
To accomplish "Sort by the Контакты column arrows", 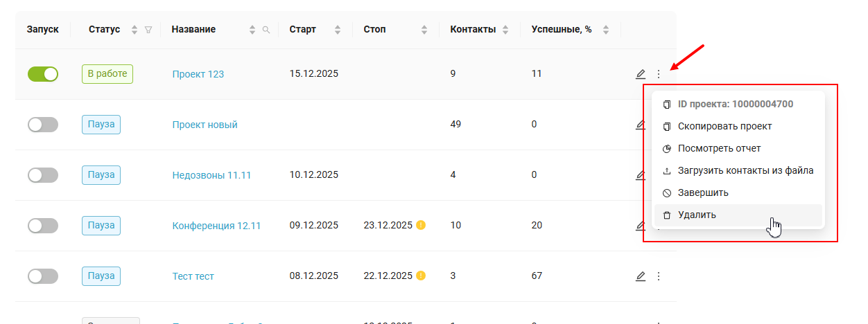I will [x=505, y=30].
